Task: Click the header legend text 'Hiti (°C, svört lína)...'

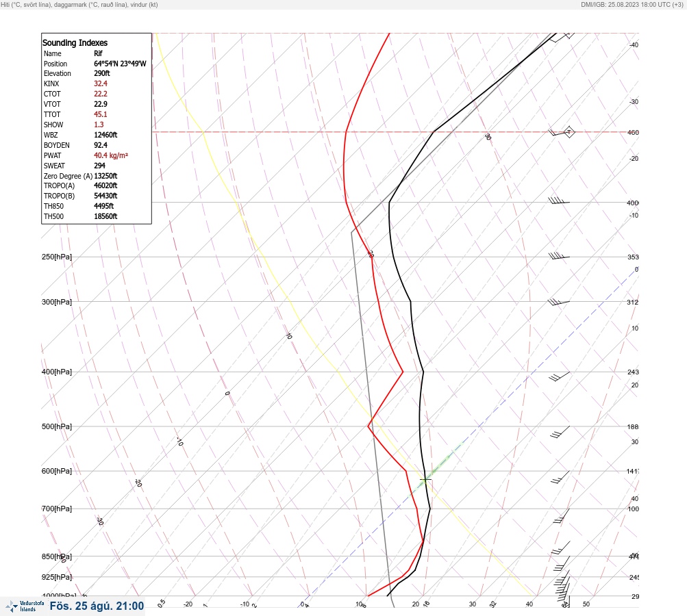Action: (79, 5)
